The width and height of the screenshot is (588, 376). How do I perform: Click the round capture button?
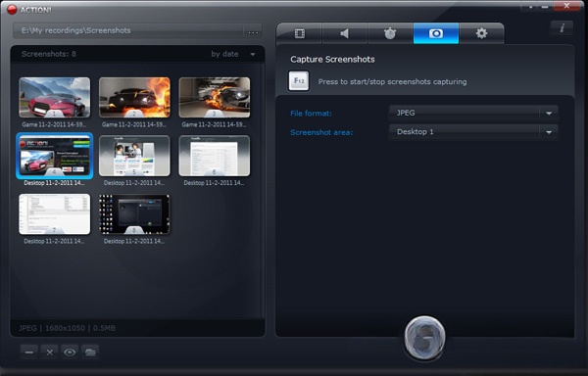pyautogui.click(x=424, y=338)
